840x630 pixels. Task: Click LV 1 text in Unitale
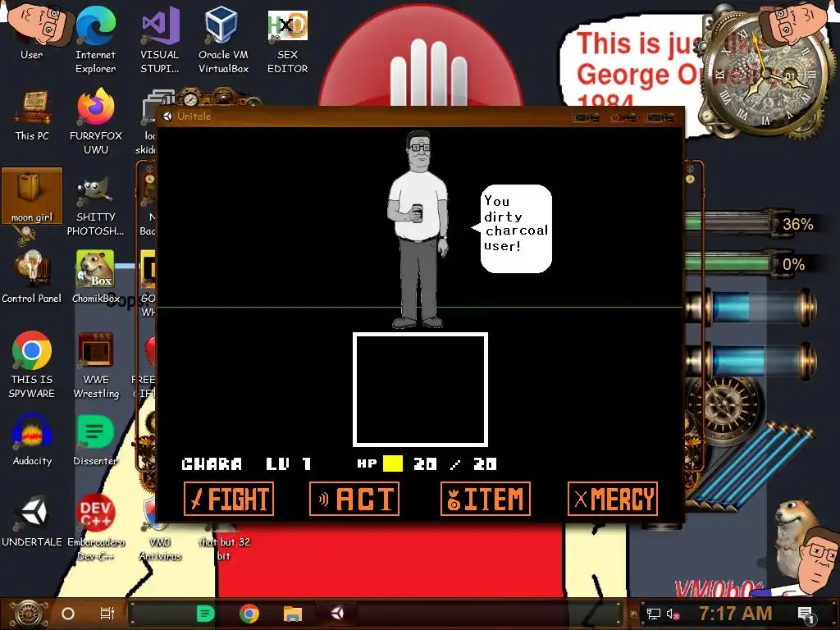tap(288, 464)
